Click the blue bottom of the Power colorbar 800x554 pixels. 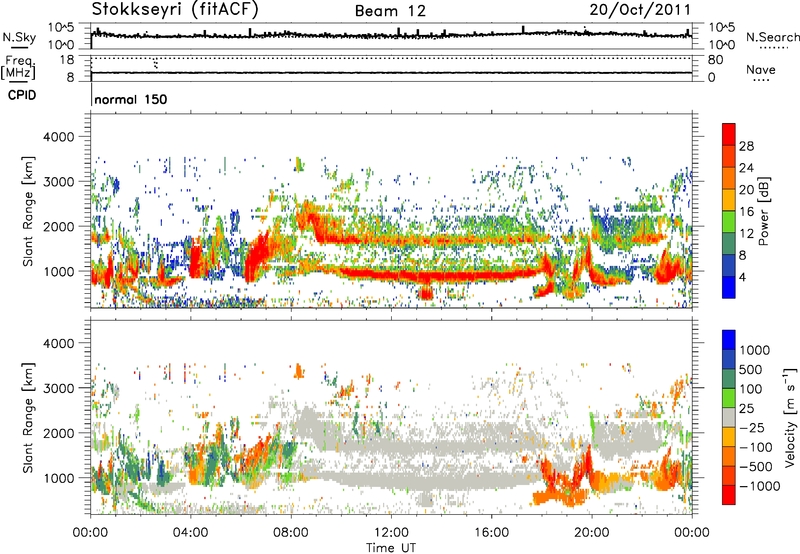(x=729, y=287)
